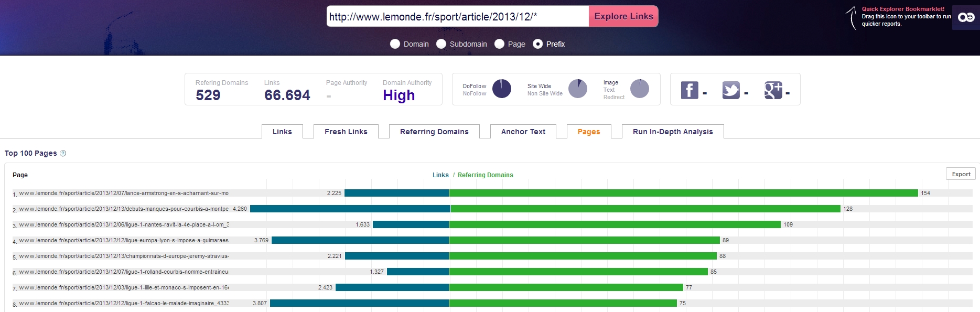Click the Site Wide pie chart
Image resolution: width=980 pixels, height=312 pixels.
[x=578, y=89]
